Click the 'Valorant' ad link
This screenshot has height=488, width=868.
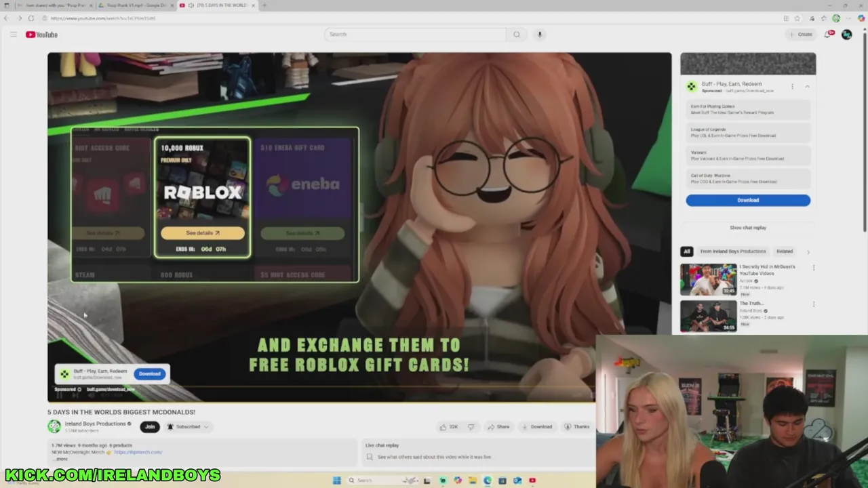[x=748, y=156]
